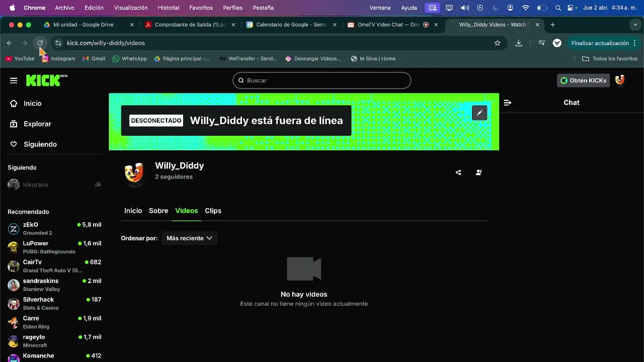
Task: Open the LuPower recommended channel
Action: [54, 247]
